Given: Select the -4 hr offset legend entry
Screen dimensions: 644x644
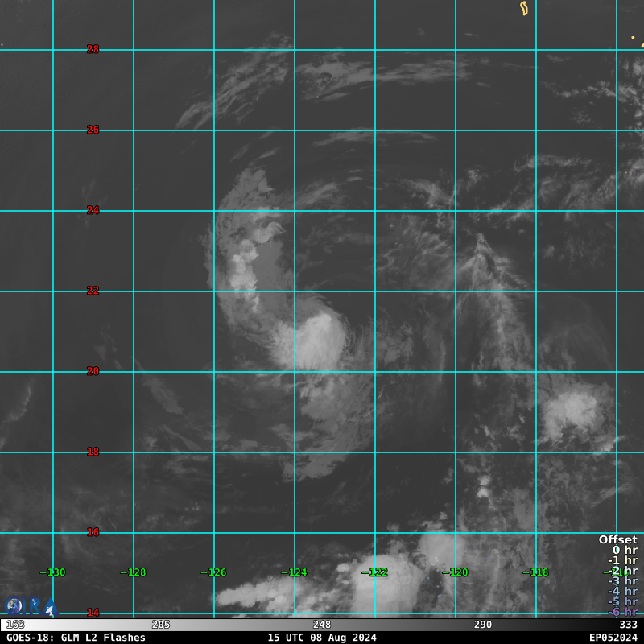Looking at the screenshot, I should 621,592.
